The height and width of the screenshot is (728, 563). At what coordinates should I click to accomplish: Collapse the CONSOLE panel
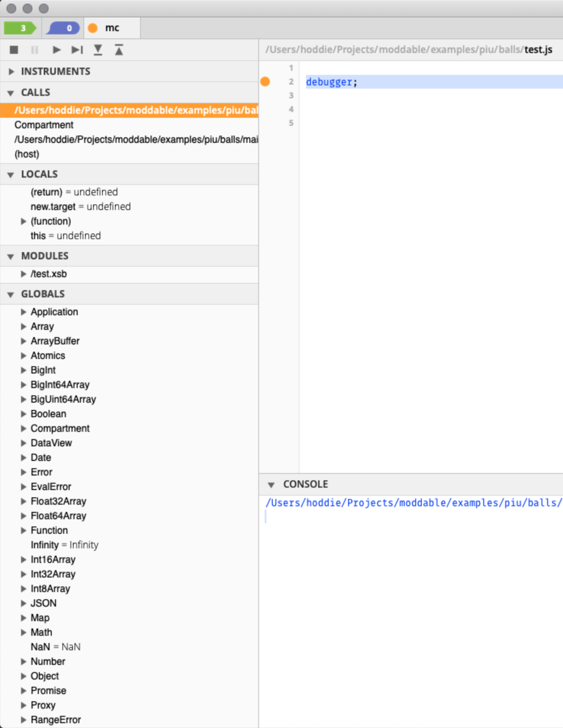pos(271,485)
